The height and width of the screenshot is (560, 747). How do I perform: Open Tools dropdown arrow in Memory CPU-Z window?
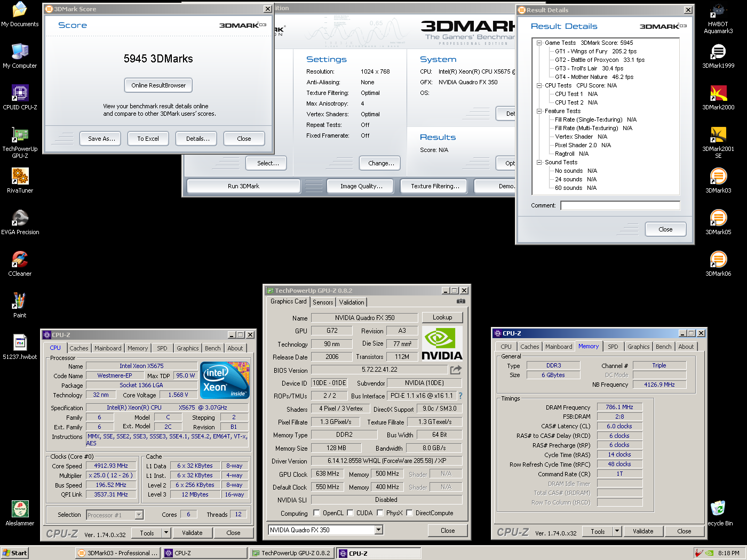[x=617, y=531]
